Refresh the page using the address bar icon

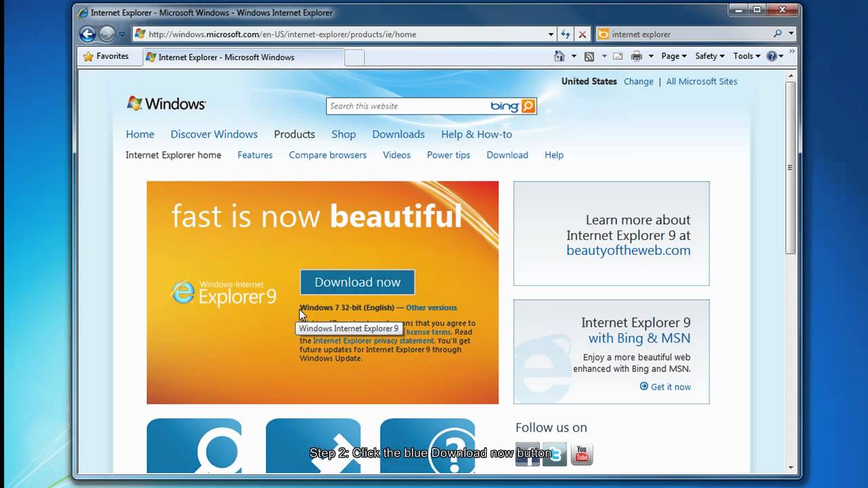coord(566,34)
